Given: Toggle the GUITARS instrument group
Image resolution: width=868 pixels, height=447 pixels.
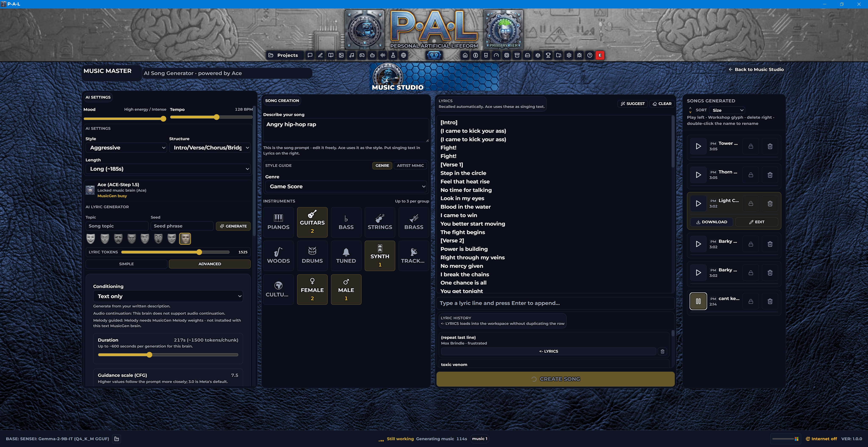Looking at the screenshot, I should click(x=312, y=222).
